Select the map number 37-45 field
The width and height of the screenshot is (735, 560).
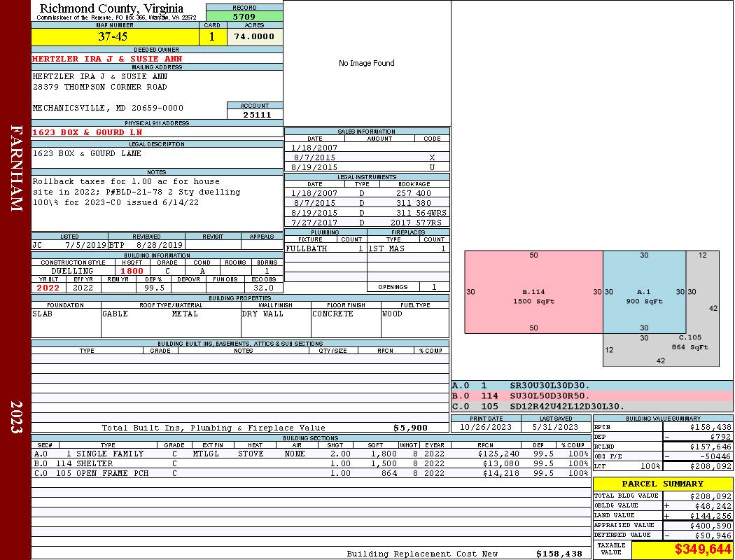(115, 36)
